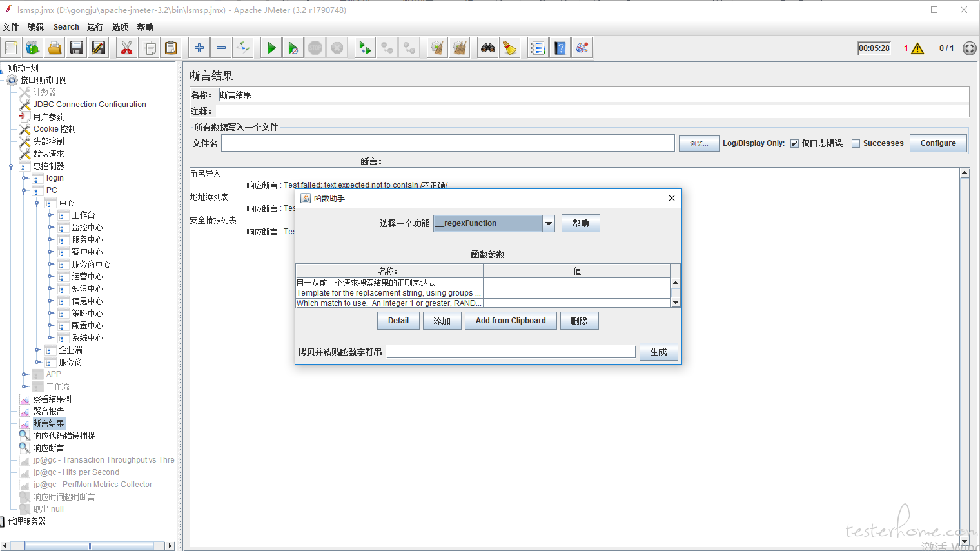Viewport: 980px width, 551px height.
Task: Collapse all nodes with minus icon
Action: [x=221, y=48]
